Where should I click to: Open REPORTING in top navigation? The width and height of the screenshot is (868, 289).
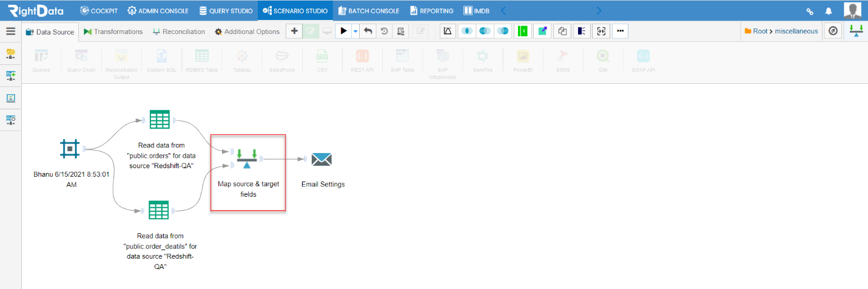click(x=431, y=10)
